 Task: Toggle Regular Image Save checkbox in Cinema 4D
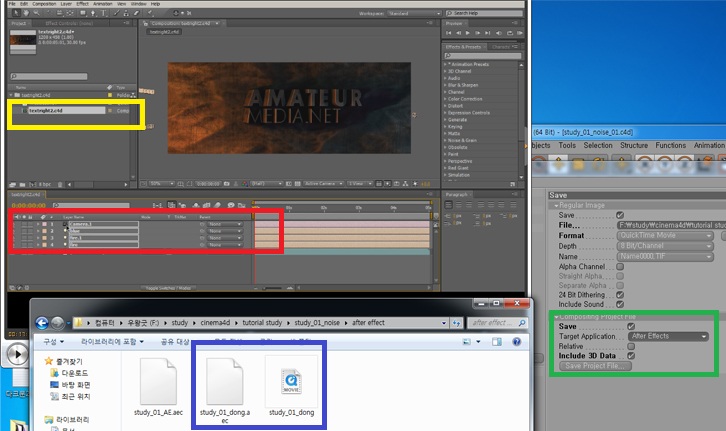click(x=620, y=215)
